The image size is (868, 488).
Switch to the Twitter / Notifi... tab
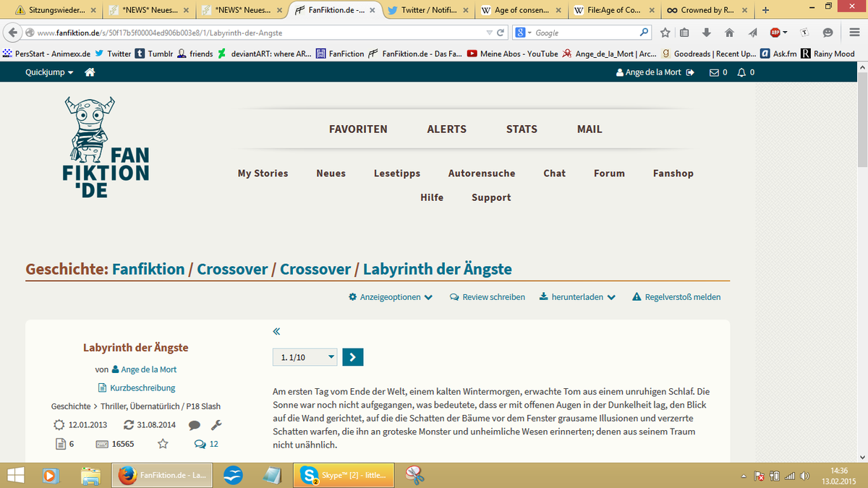pyautogui.click(x=428, y=10)
